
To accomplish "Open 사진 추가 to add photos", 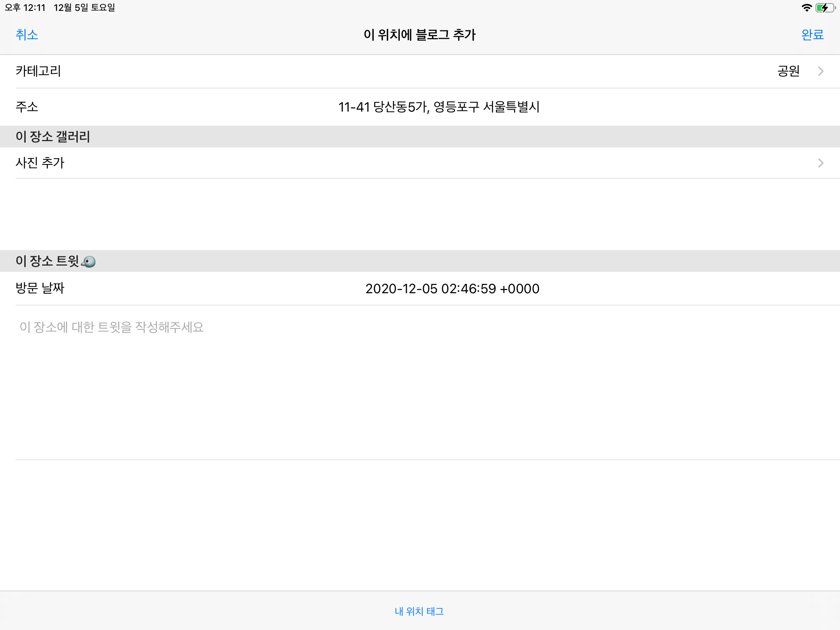I will pyautogui.click(x=40, y=163).
